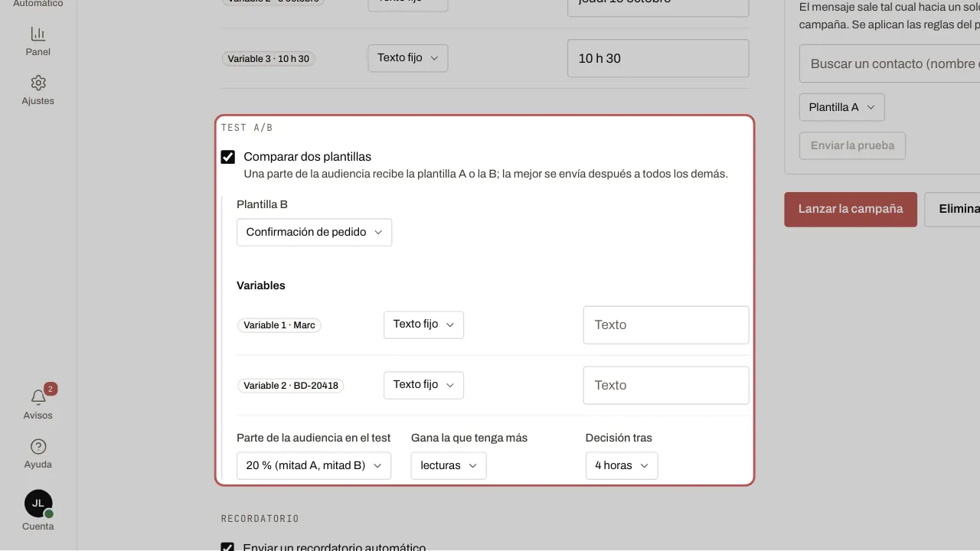Open Ajustes settings from the sidebar
This screenshot has height=551, width=980.
(38, 90)
